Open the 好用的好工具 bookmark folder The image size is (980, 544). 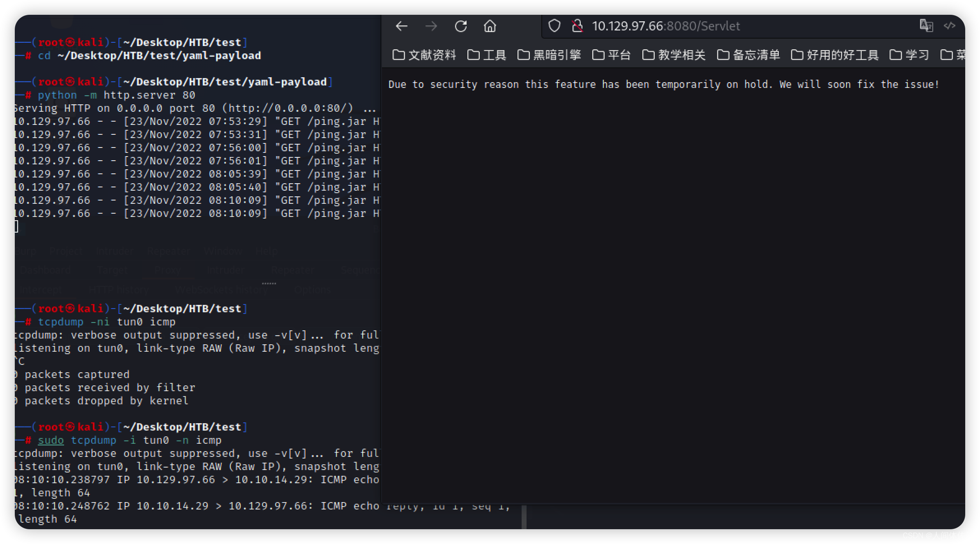pos(835,55)
